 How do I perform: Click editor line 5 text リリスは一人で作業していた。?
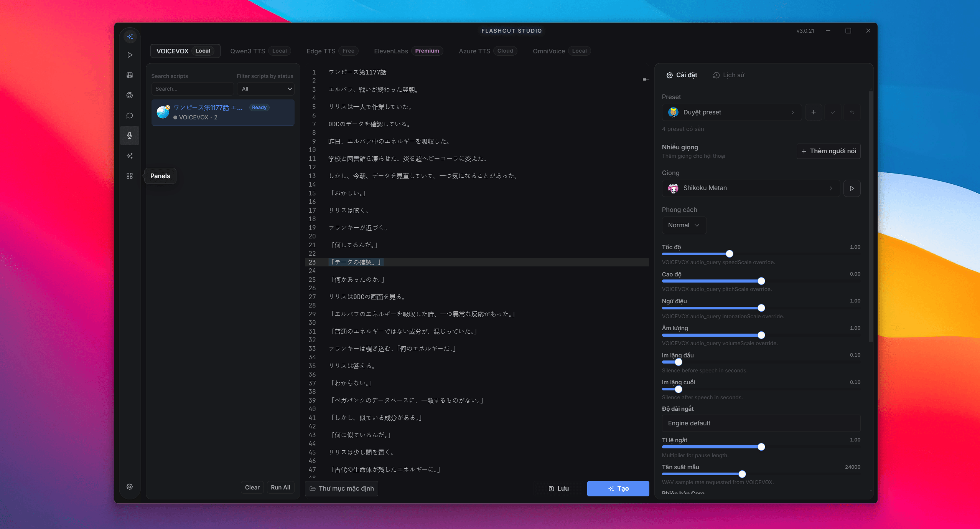point(371,107)
